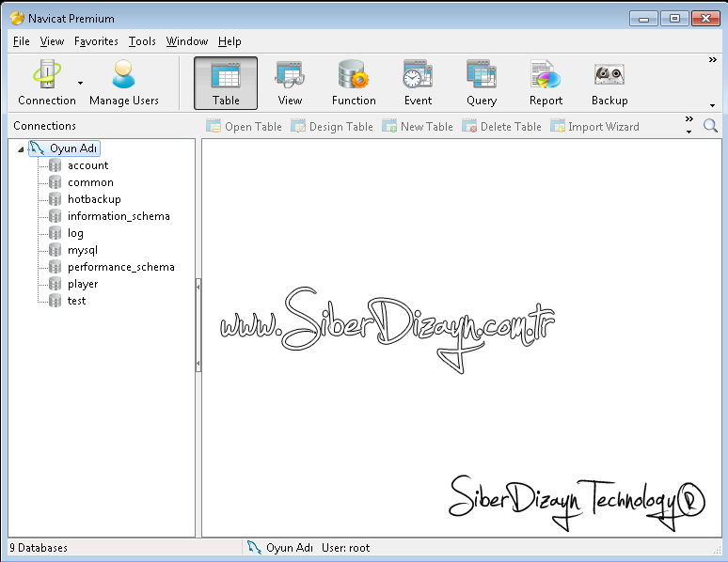Click the Delete Table button
The width and height of the screenshot is (728, 562).
(x=502, y=126)
